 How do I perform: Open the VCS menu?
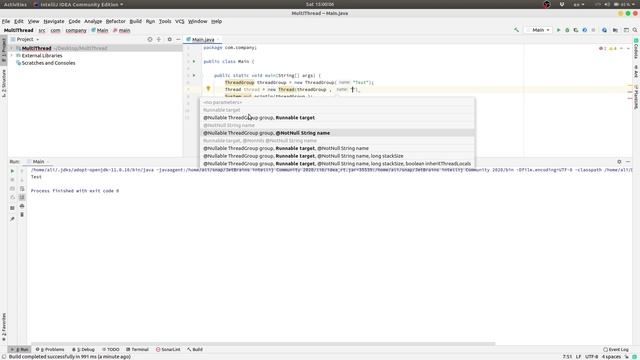pos(180,21)
